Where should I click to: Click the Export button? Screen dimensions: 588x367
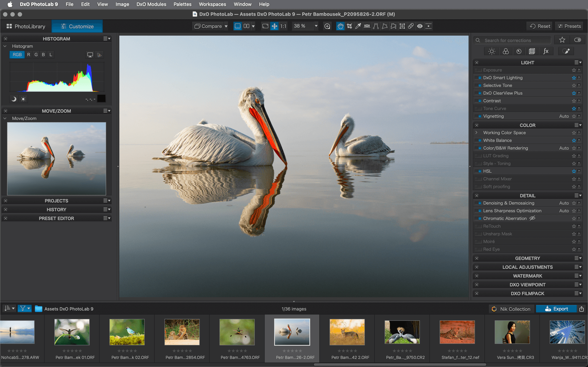click(x=556, y=309)
